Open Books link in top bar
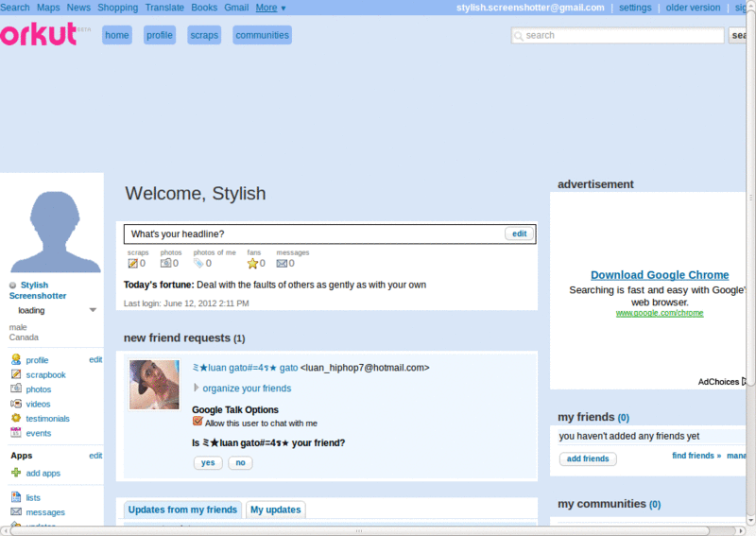The width and height of the screenshot is (756, 536). point(204,8)
